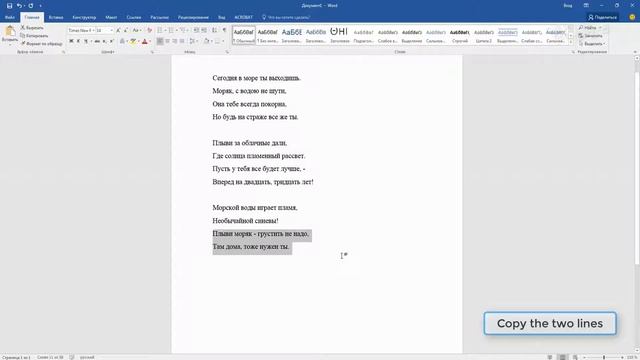Open ribbon display options icon
The image size is (640, 360).
586,6
